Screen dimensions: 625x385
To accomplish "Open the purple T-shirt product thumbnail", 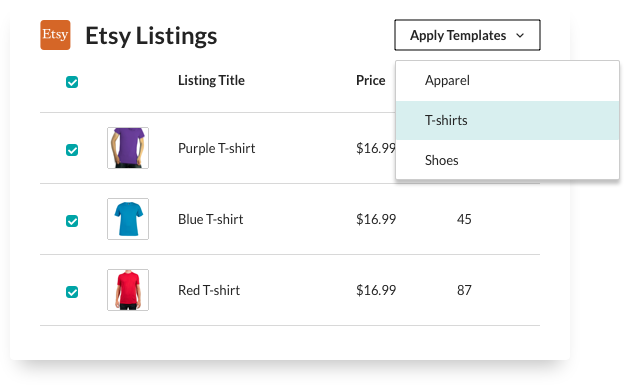I will pyautogui.click(x=128, y=148).
